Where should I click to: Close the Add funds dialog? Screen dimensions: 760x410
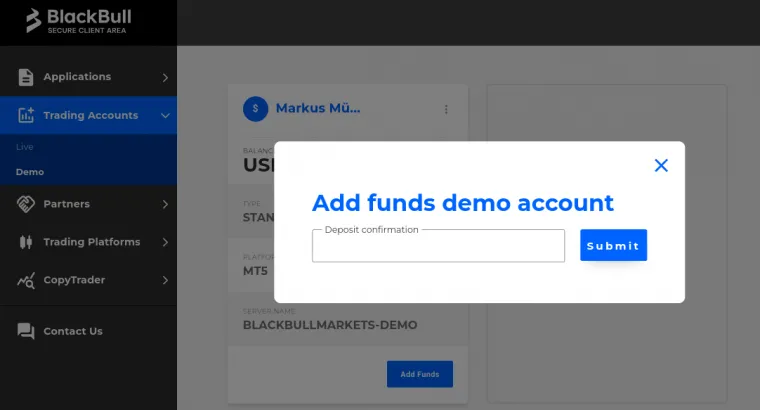click(661, 165)
